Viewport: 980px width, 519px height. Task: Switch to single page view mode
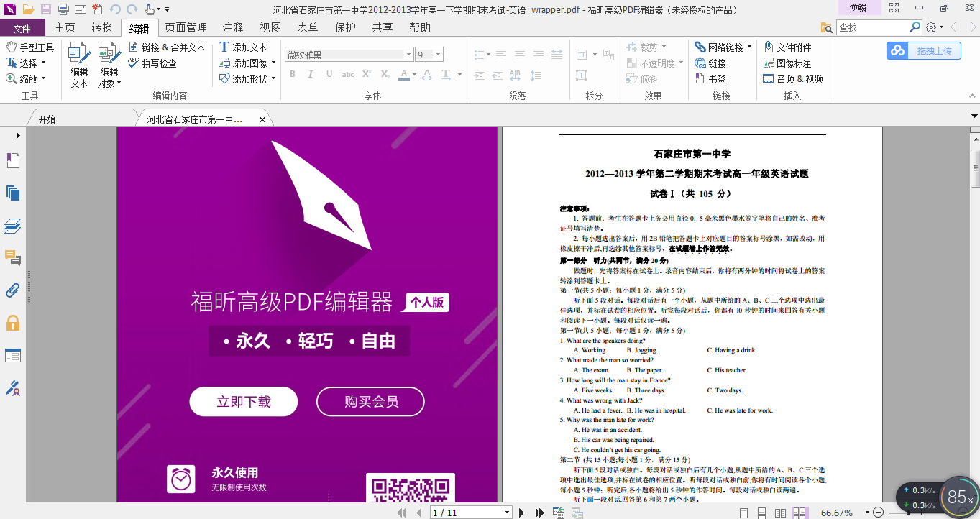743,513
